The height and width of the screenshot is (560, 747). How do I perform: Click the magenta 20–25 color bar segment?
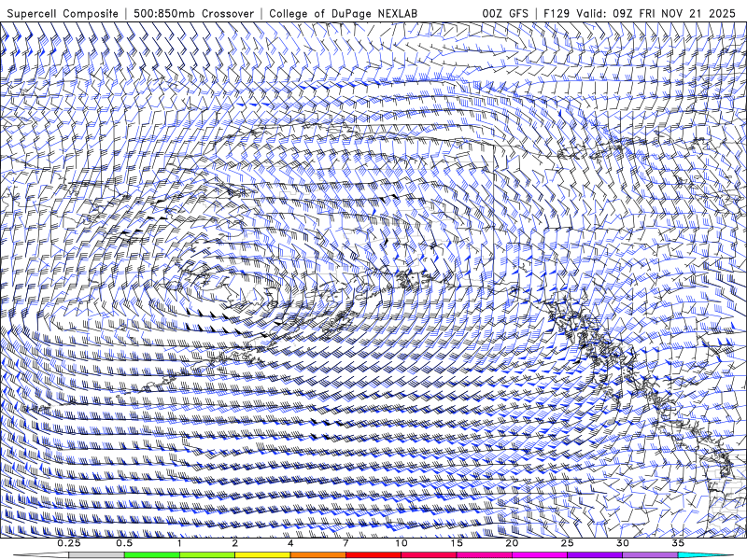point(540,555)
